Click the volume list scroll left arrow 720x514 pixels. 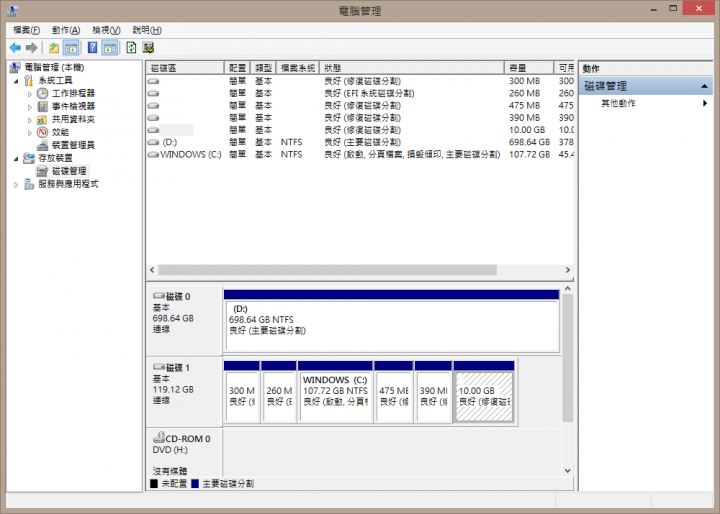pos(152,270)
